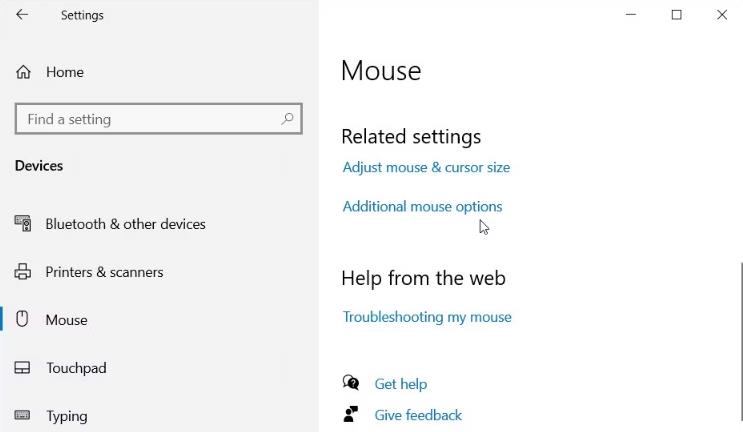Open Additional mouse options link
The image size is (743, 432).
tap(422, 207)
